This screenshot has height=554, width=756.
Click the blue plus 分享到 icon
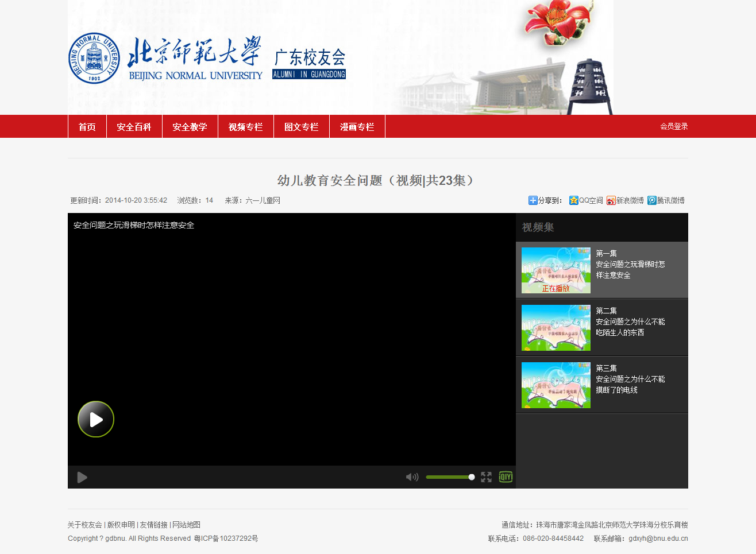coord(533,200)
